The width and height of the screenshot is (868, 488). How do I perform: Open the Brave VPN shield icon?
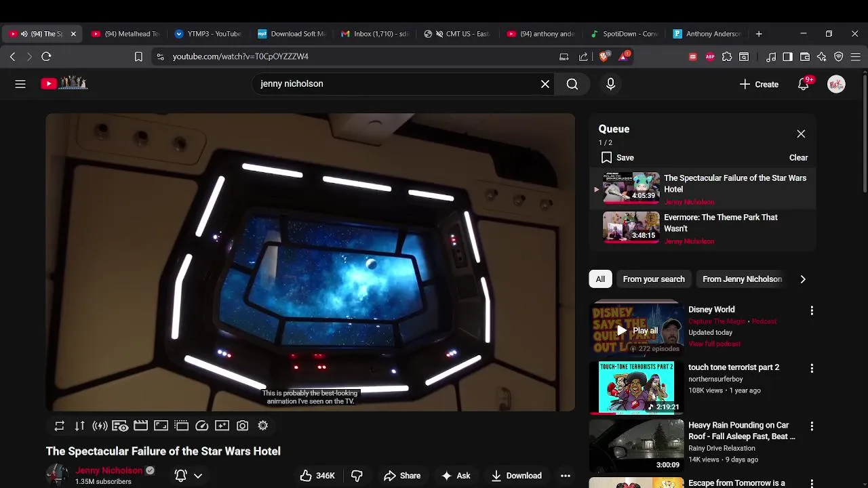(839, 57)
